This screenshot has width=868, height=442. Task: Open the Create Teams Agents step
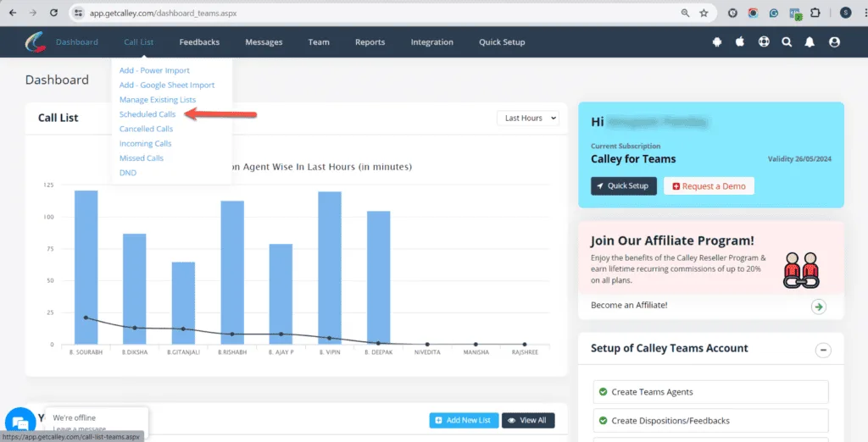coord(711,392)
